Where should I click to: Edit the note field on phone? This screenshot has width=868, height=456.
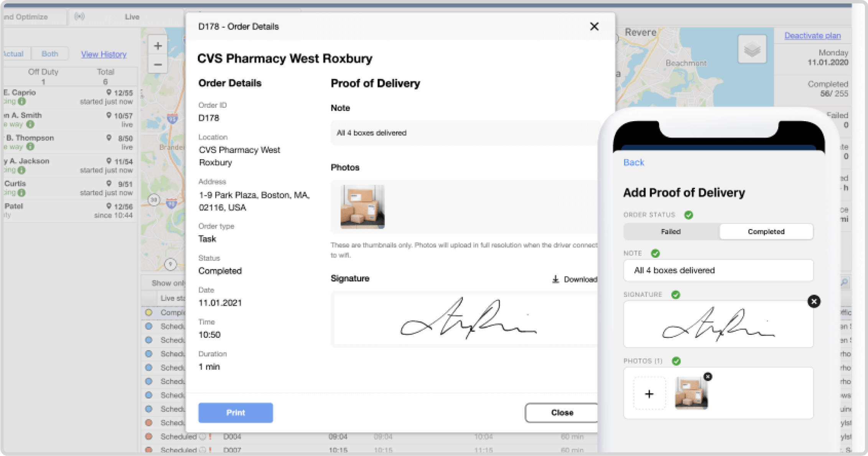point(718,270)
